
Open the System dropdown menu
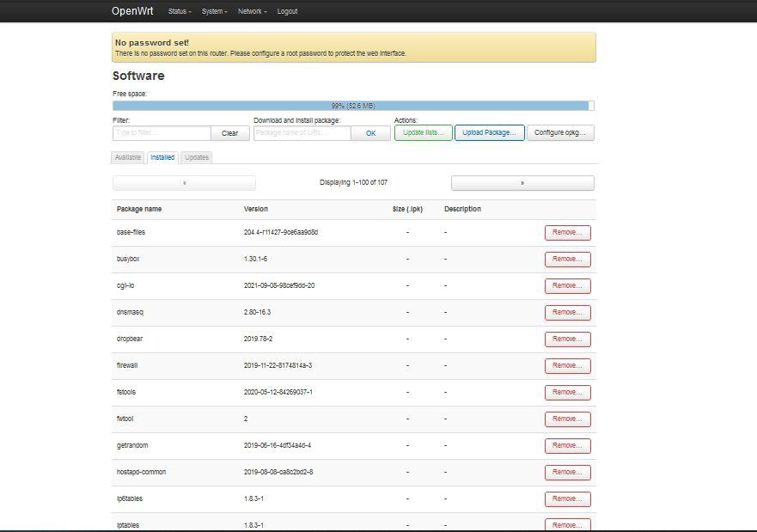coord(214,11)
